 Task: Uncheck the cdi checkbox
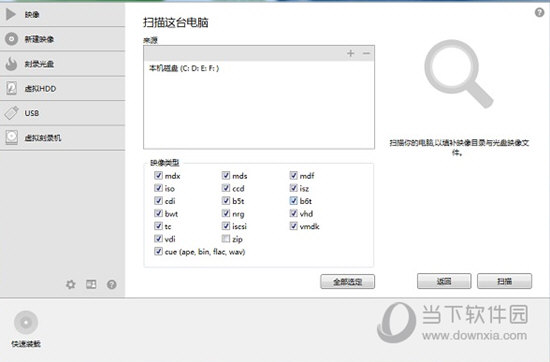click(158, 201)
